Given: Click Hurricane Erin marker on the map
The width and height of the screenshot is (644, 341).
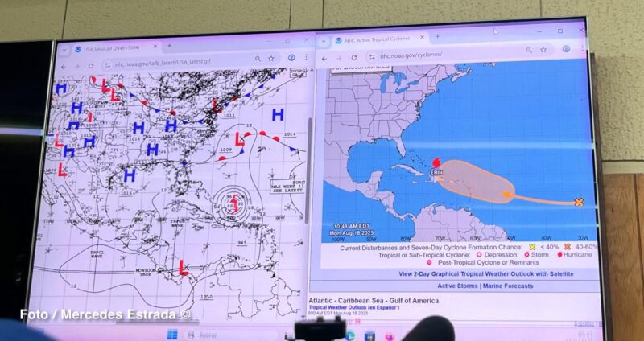Looking at the screenshot, I should (437, 162).
